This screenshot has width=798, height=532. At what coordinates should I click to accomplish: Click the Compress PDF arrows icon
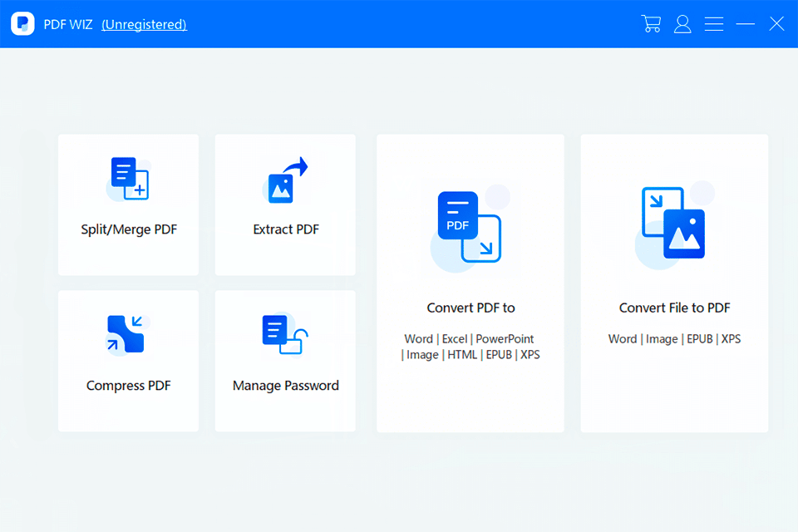pos(127,334)
